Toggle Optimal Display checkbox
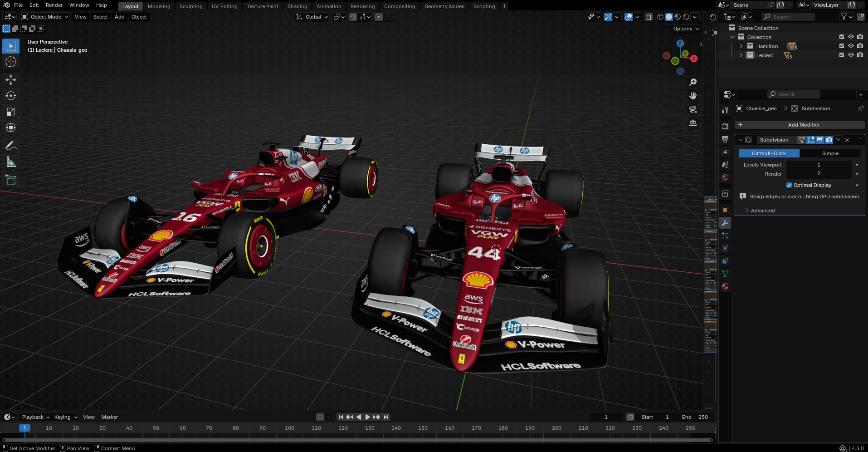Image resolution: width=868 pixels, height=452 pixels. [789, 185]
